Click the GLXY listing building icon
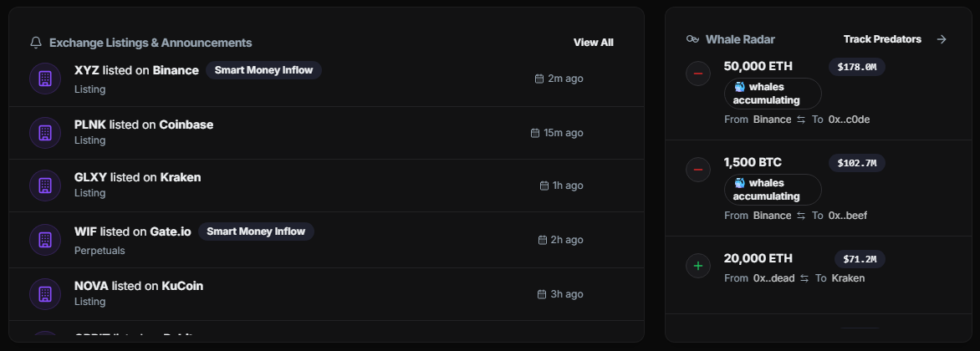Viewport: 980px width, 351px height. tap(45, 185)
